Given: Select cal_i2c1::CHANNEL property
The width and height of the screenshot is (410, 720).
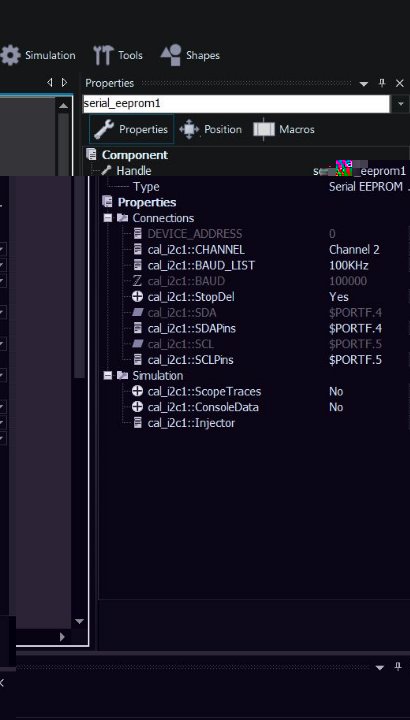Looking at the screenshot, I should [x=196, y=250].
